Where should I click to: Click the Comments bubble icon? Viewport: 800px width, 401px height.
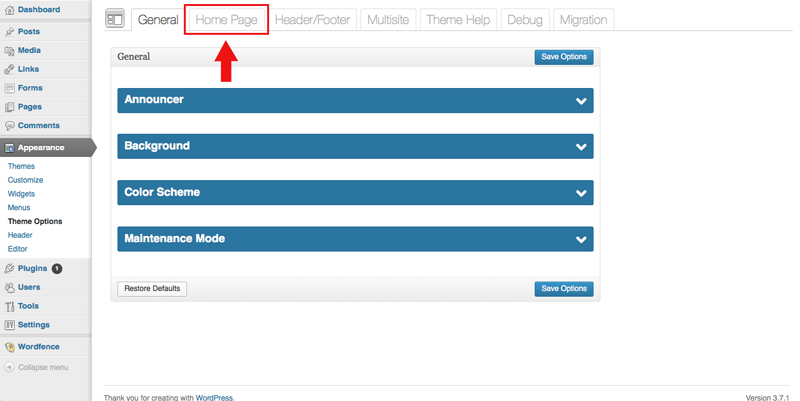pos(9,125)
